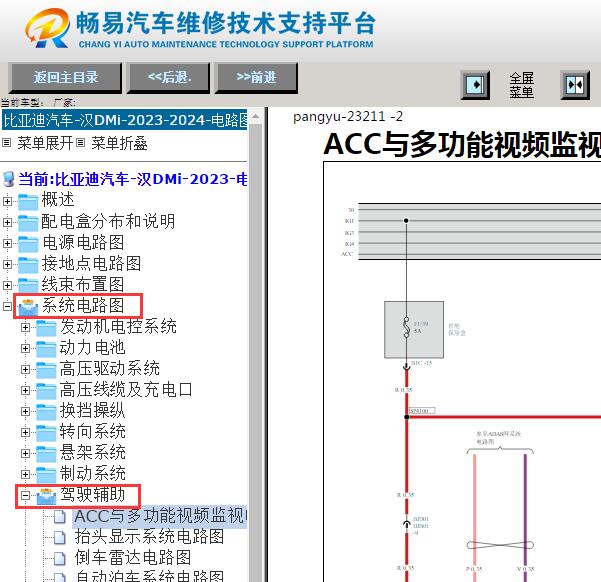
Task: Click the pangyu-23211 -2 page label
Action: 348,117
